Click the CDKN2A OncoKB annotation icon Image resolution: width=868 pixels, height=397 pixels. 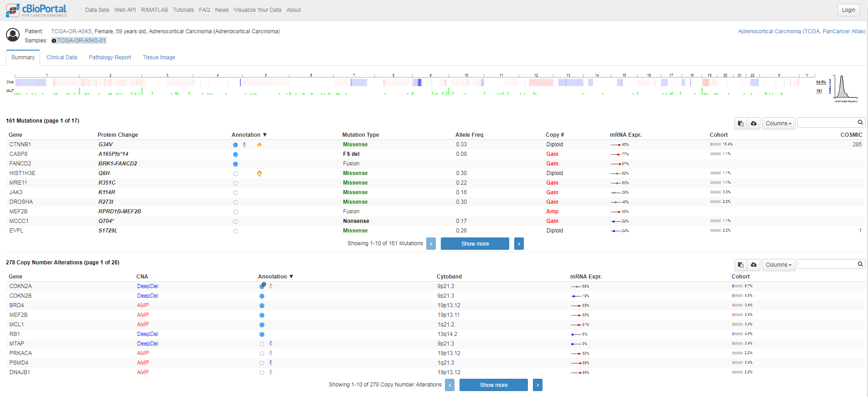coord(262,286)
